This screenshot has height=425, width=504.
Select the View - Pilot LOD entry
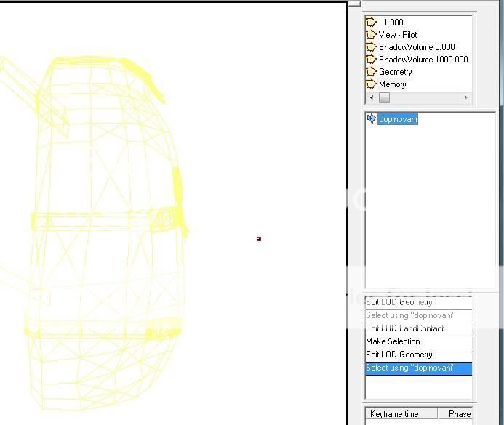point(398,35)
